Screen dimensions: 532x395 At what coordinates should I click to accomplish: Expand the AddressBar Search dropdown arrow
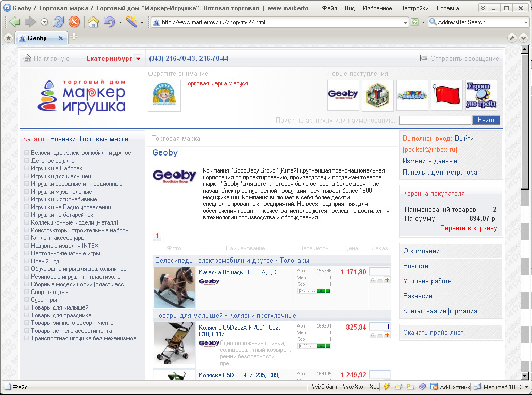(x=526, y=22)
